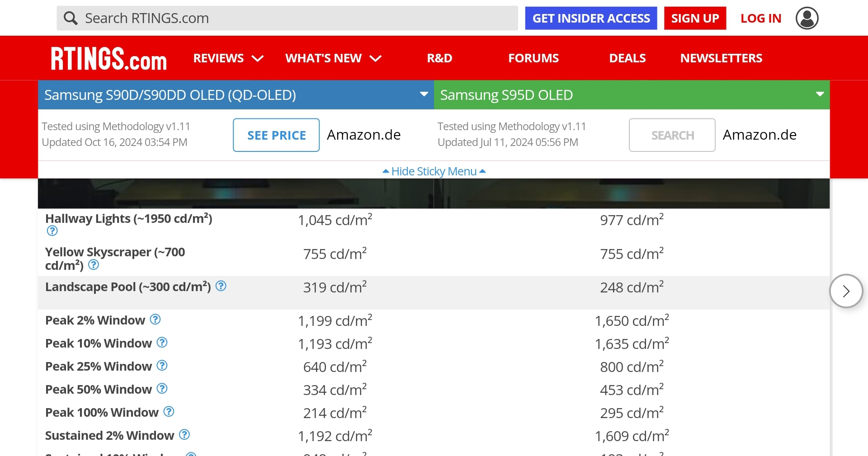Click Get Insider Access button
The image size is (868, 456).
(590, 18)
